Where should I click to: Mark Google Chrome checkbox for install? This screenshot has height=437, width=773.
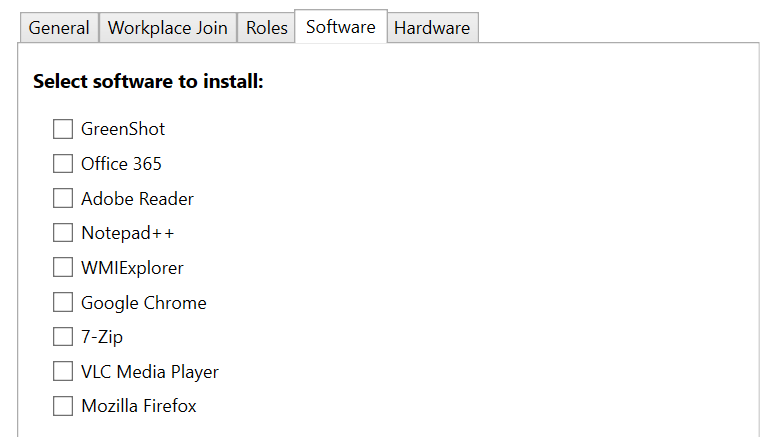(x=63, y=302)
